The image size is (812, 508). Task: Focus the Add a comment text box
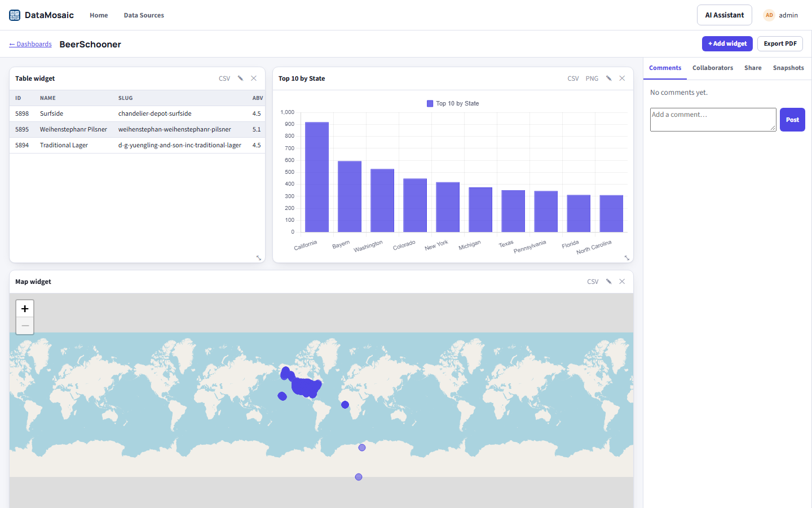pos(713,120)
